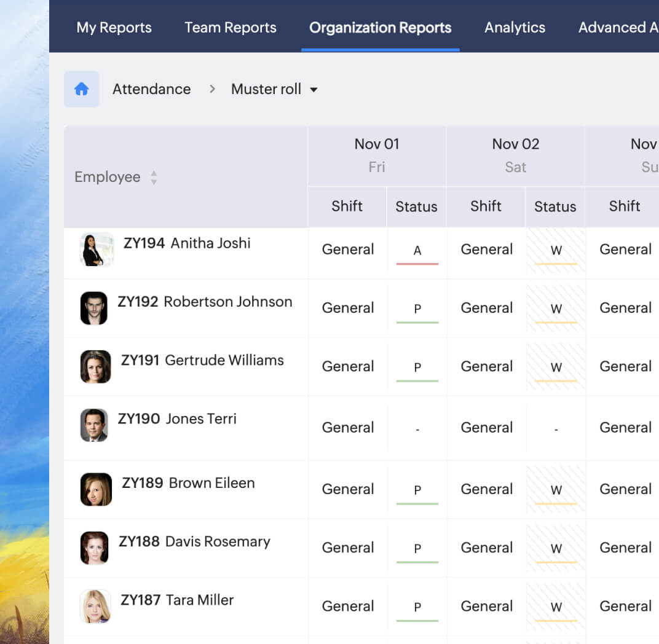Viewport: 659px width, 644px height.
Task: Switch to My Reports tab
Action: [x=114, y=28]
